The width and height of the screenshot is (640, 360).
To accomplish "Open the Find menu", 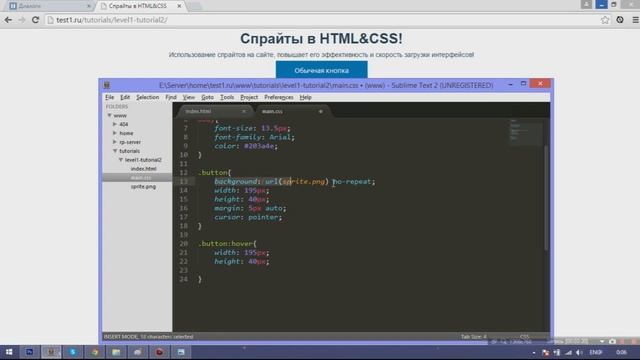I will [171, 97].
